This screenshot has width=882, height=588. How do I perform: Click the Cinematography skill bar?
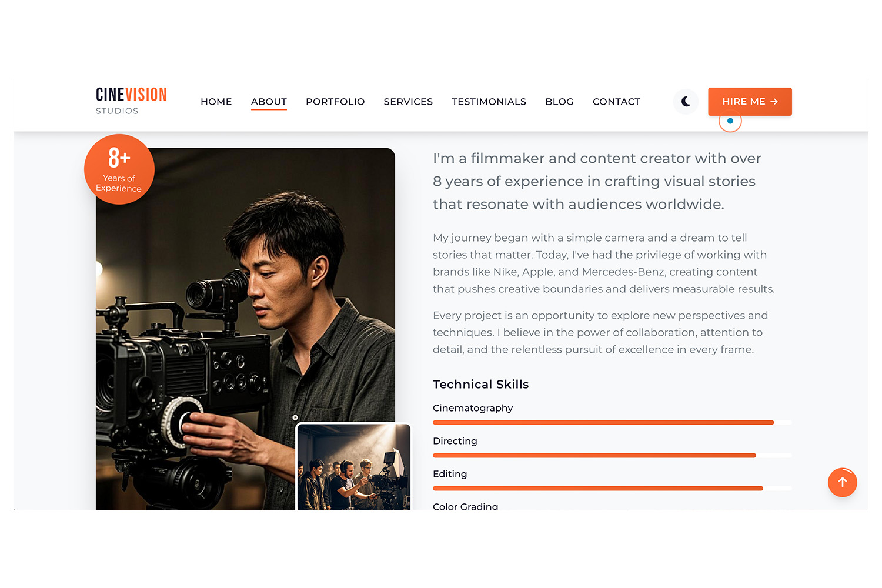pyautogui.click(x=612, y=422)
